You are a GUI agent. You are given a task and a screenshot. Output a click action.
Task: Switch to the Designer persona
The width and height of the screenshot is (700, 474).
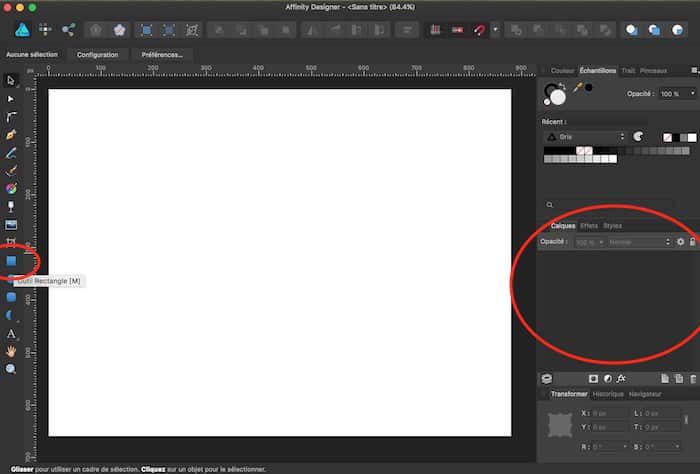(x=22, y=30)
